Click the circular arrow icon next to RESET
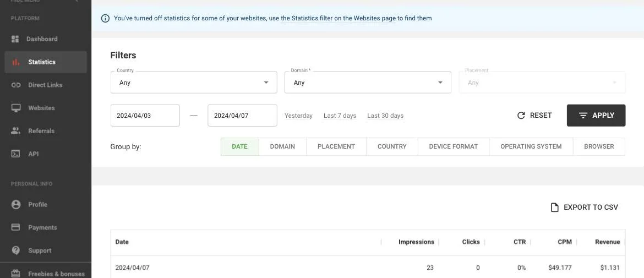644x278 pixels. (521, 116)
